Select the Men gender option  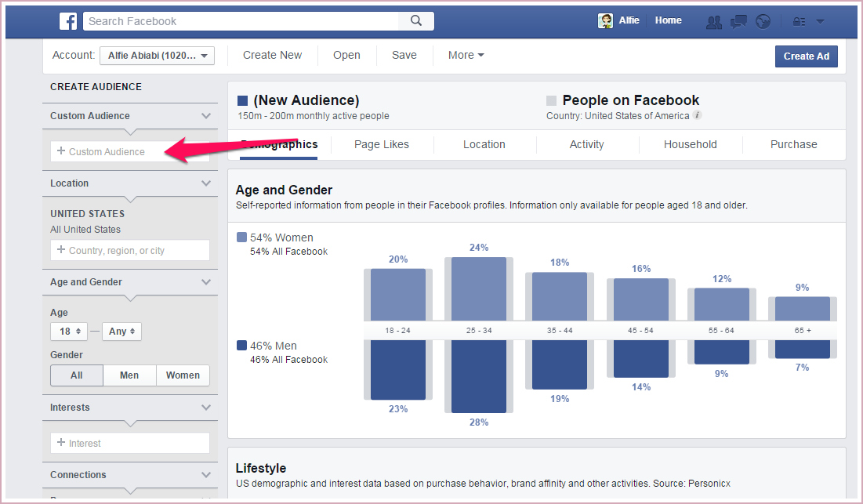[129, 375]
